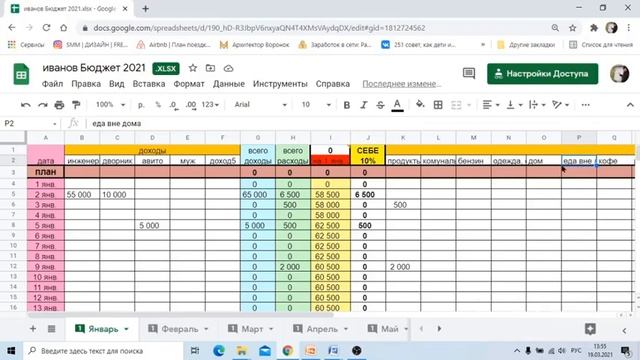This screenshot has width=640, height=360.
Task: Open the zoom 100% dropdown
Action: 110,105
